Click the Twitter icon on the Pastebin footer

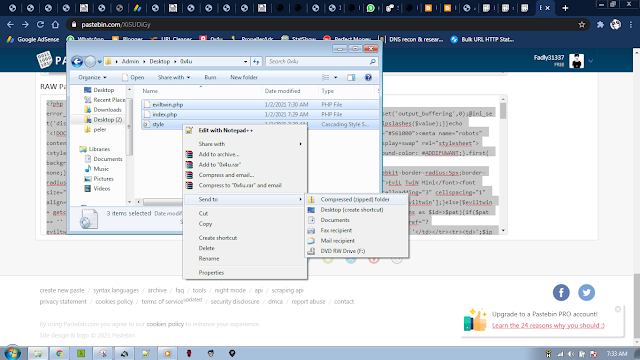(587, 293)
